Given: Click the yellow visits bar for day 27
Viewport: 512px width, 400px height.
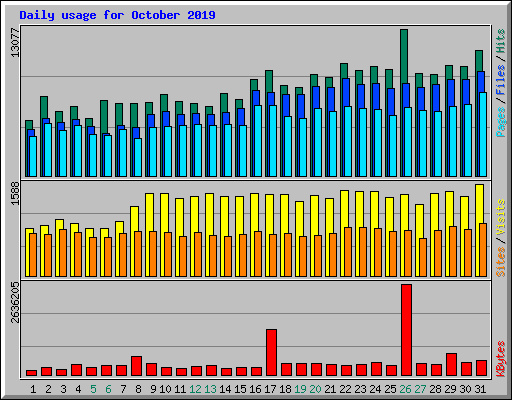Looking at the screenshot, I should pos(419,221).
